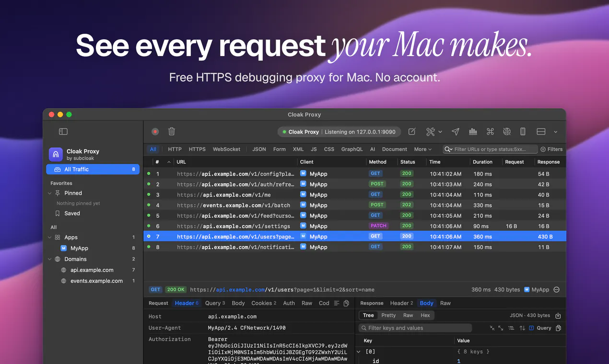Image resolution: width=609 pixels, height=364 pixels.
Task: Toggle the sidebar panel icon
Action: point(63,132)
